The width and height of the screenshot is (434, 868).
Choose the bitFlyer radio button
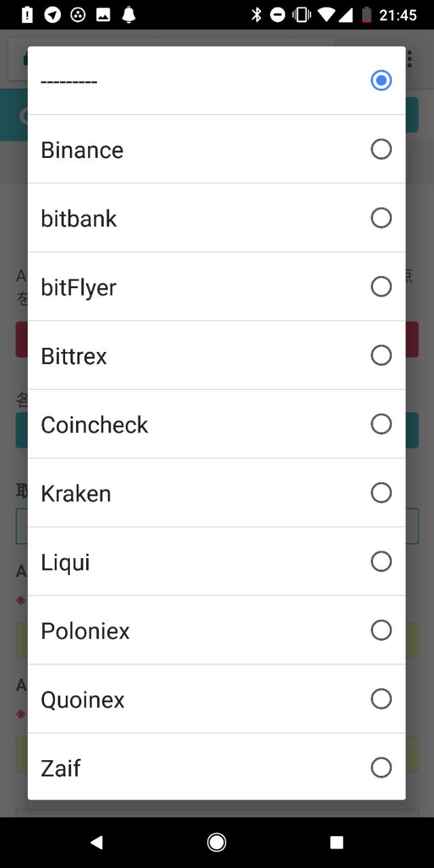(x=381, y=287)
